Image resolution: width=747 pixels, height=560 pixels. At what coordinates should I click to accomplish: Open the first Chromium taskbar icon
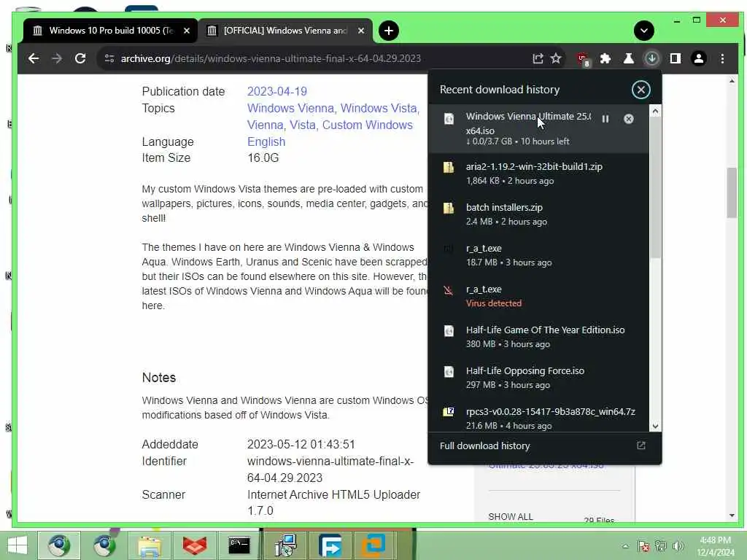59,545
